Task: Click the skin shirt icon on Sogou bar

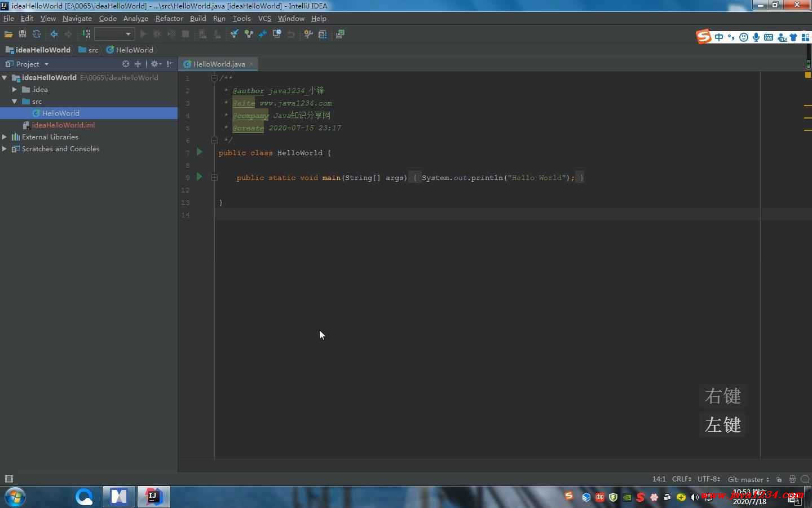Action: click(x=793, y=37)
